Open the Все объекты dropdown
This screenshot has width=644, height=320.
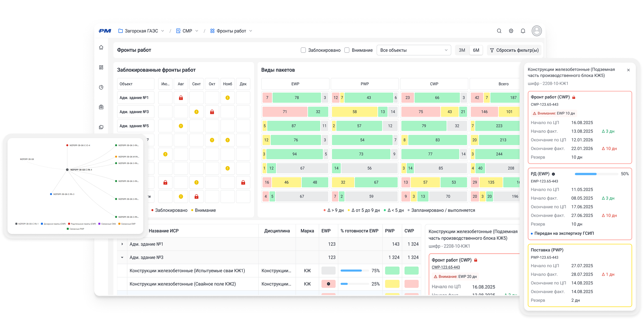coord(413,50)
